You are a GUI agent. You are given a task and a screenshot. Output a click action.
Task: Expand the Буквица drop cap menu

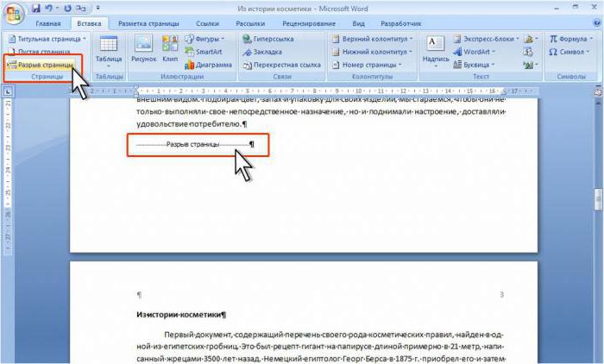pos(474,65)
